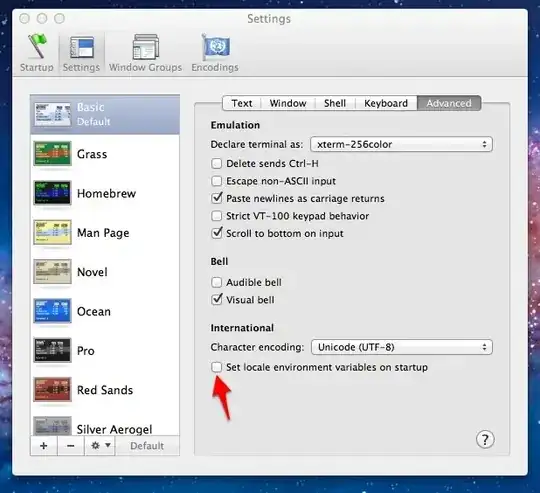Choose the Homebrew profile thumbnail
The width and height of the screenshot is (540, 493).
pyautogui.click(x=52, y=193)
